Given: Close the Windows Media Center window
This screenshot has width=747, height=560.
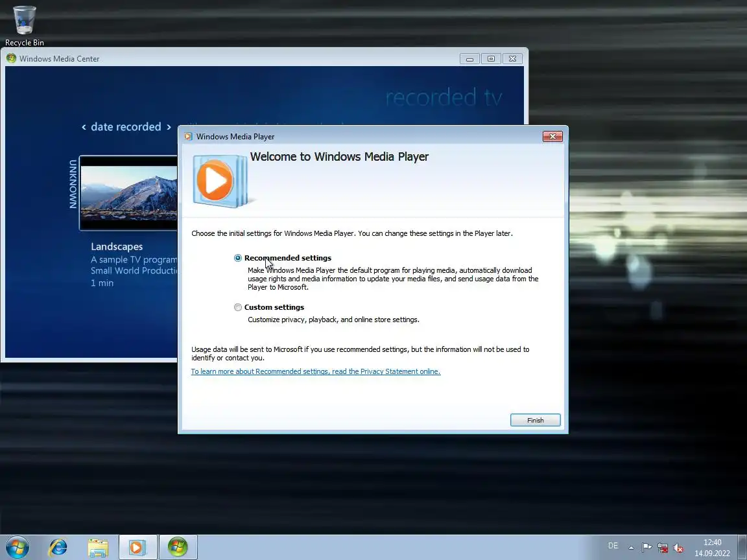Looking at the screenshot, I should (513, 58).
